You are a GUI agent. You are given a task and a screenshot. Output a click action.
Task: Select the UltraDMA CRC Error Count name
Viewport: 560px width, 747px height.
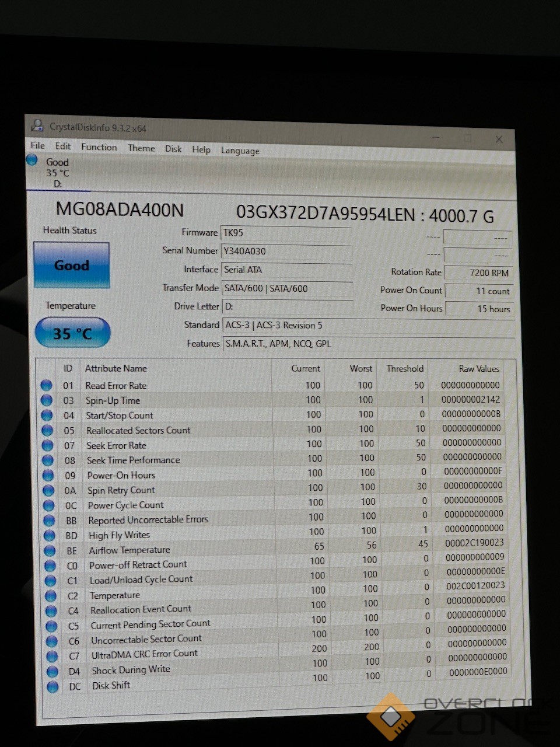pos(145,655)
